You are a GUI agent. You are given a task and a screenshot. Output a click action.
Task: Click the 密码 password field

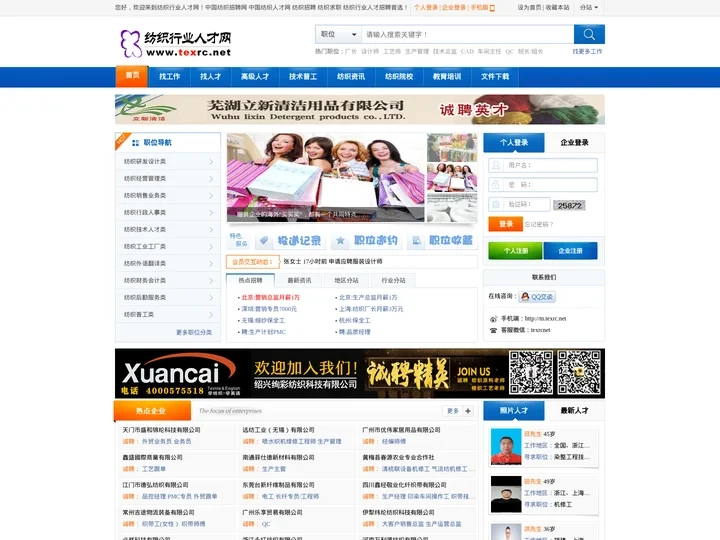(x=543, y=185)
